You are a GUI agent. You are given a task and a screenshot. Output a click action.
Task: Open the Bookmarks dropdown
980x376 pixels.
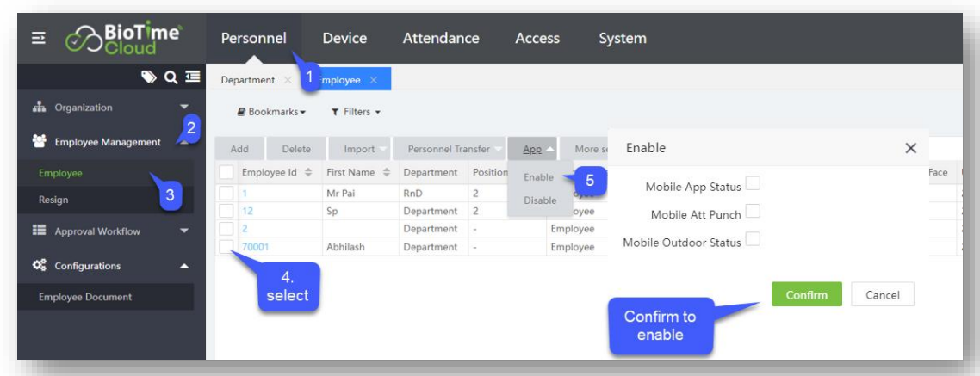(x=272, y=112)
